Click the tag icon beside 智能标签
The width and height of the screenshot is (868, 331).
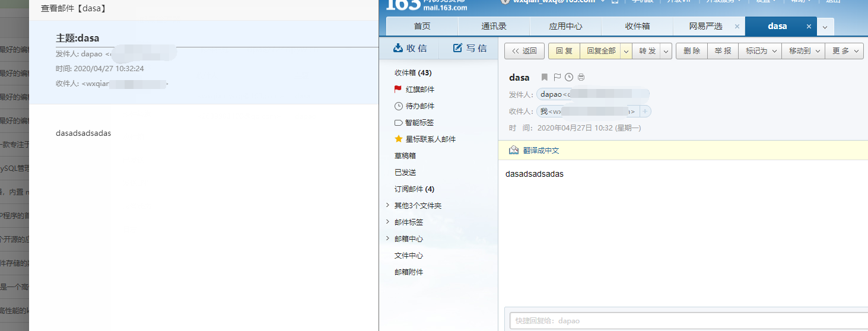click(x=398, y=122)
